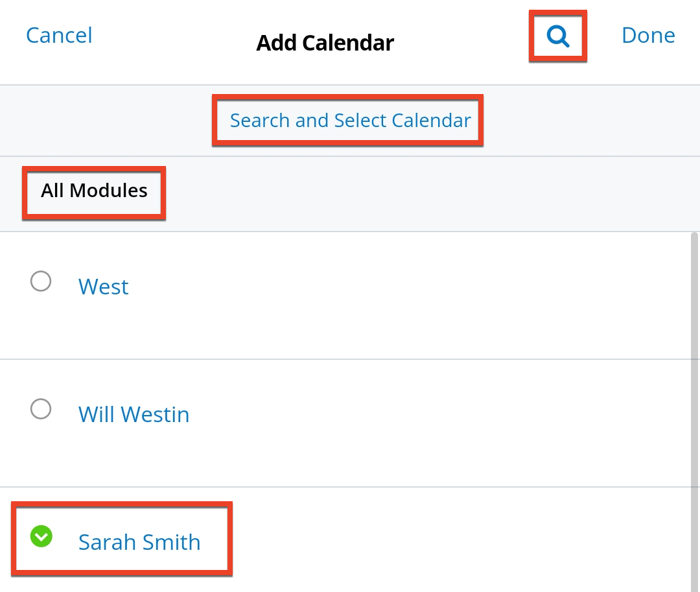The height and width of the screenshot is (592, 700).
Task: Open Sarah Smith's calendar entry
Action: pyautogui.click(x=139, y=541)
